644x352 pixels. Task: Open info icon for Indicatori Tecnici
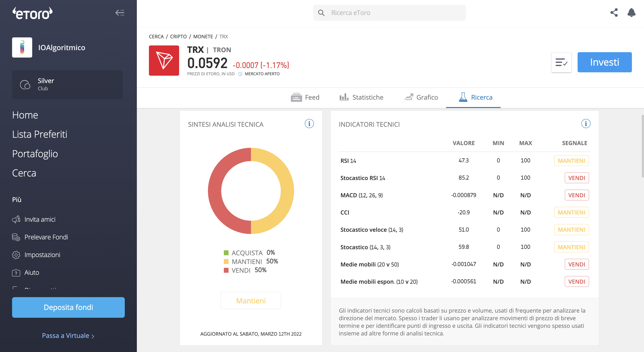coord(586,124)
